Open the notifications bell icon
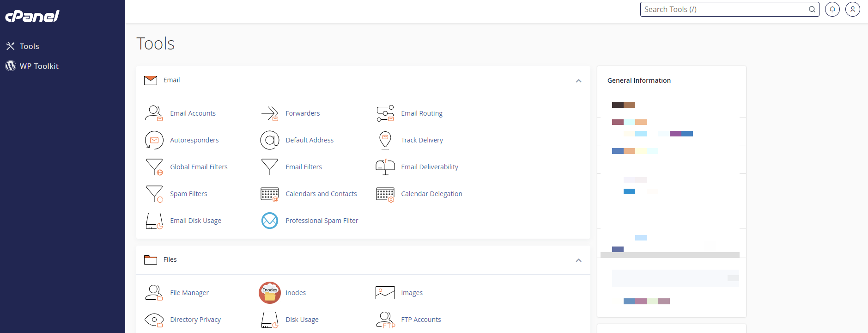The width and height of the screenshot is (868, 333). [x=832, y=9]
